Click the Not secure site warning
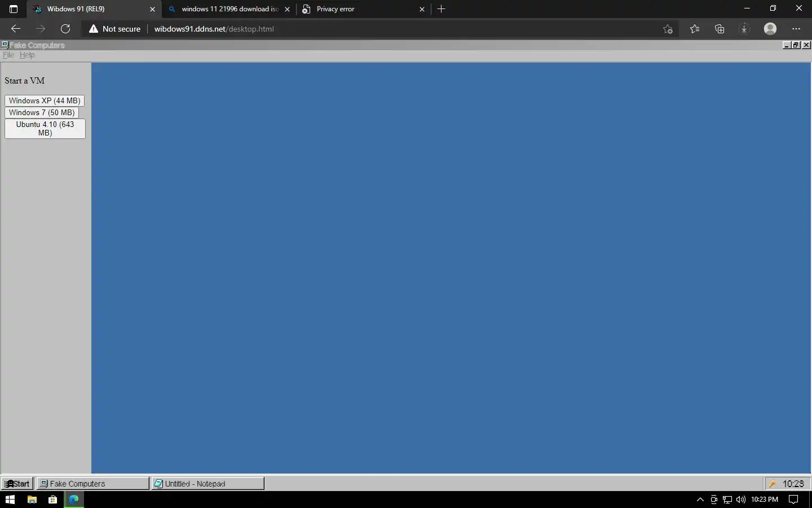The height and width of the screenshot is (508, 812). tap(114, 29)
